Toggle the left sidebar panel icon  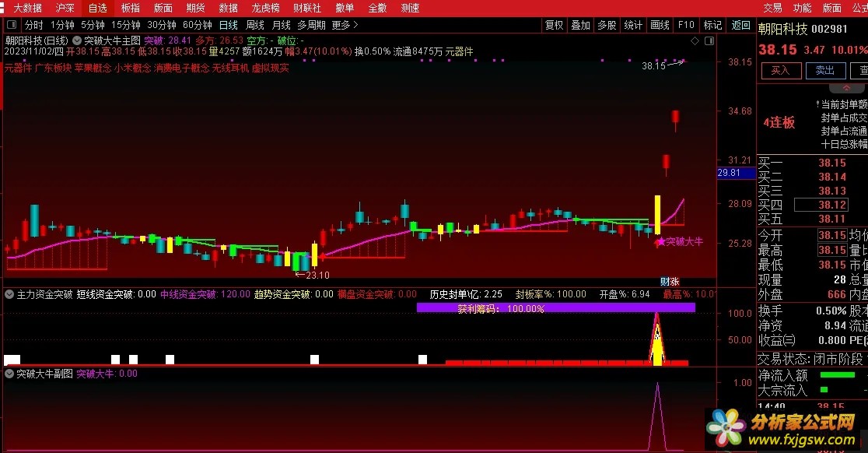[x=12, y=25]
